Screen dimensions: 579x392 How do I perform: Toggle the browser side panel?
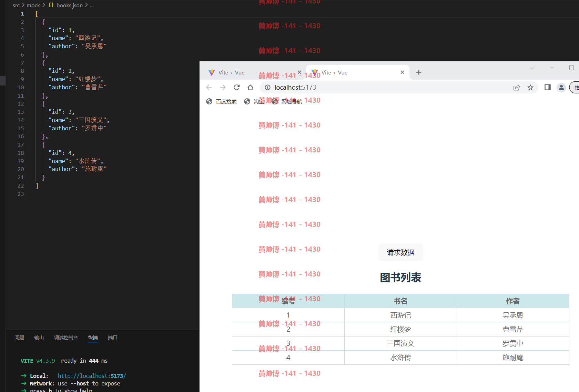pos(547,87)
